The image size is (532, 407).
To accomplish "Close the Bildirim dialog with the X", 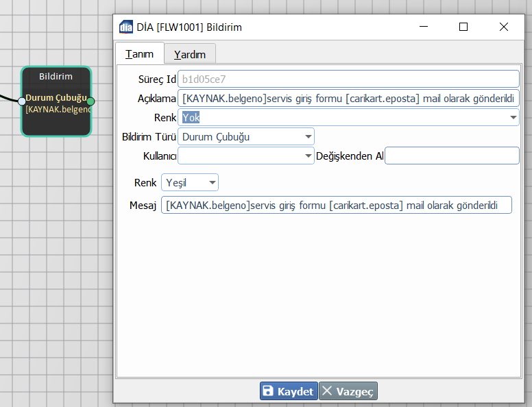I will pyautogui.click(x=504, y=27).
